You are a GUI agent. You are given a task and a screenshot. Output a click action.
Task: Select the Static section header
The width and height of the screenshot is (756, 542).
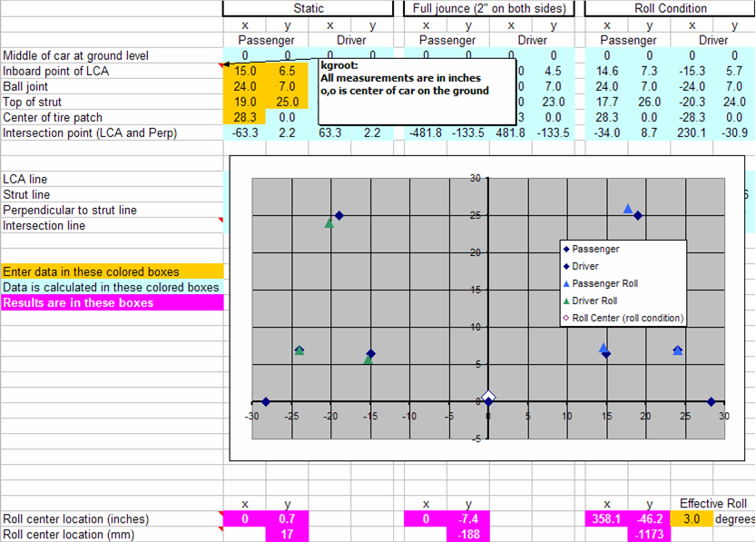[309, 8]
